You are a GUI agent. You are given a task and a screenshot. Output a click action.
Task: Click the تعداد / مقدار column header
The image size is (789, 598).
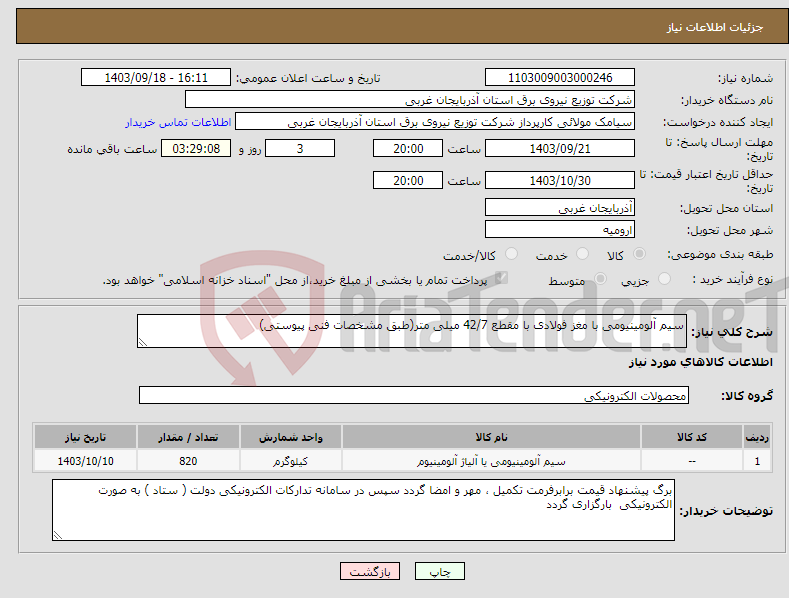[188, 437]
